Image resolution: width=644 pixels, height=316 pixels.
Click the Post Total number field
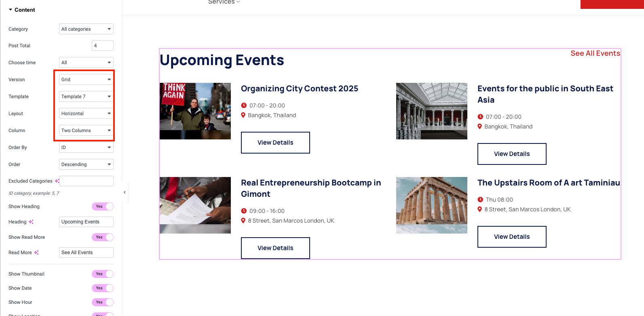[102, 46]
